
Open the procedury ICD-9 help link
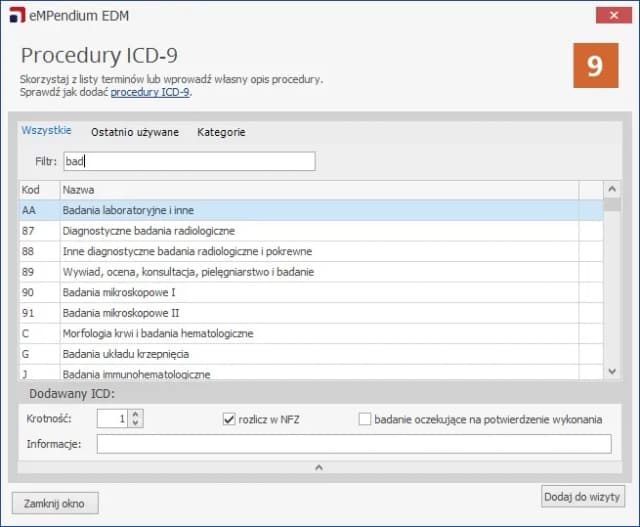[x=150, y=92]
